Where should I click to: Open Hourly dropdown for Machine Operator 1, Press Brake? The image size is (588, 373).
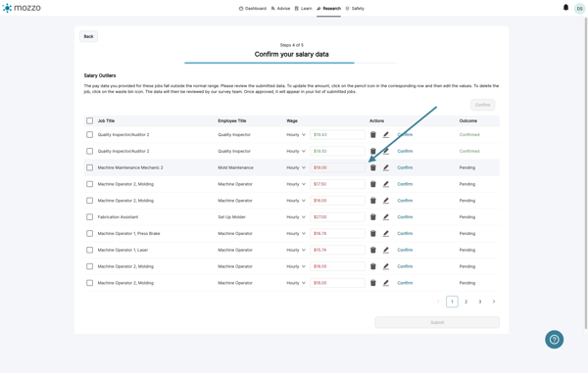(296, 233)
